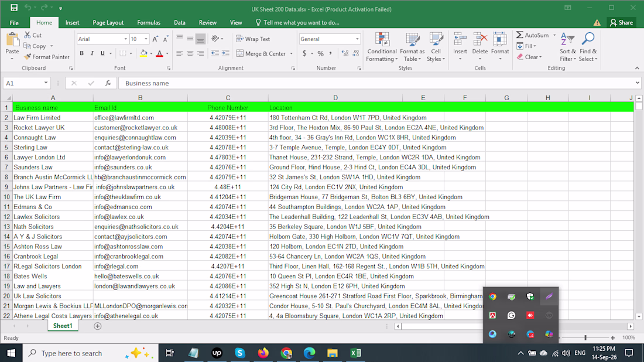Image resolution: width=644 pixels, height=362 pixels.
Task: Apply cell borders
Action: click(x=123, y=53)
